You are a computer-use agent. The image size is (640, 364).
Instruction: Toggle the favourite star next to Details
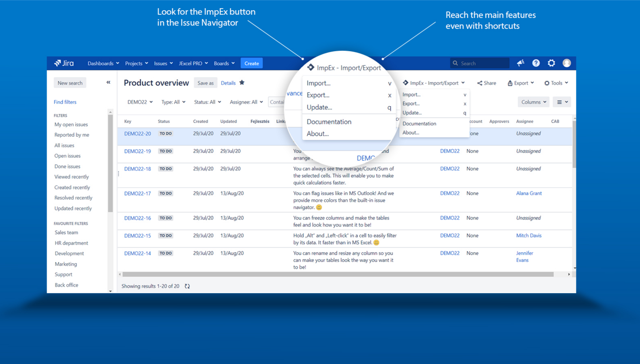tap(242, 83)
